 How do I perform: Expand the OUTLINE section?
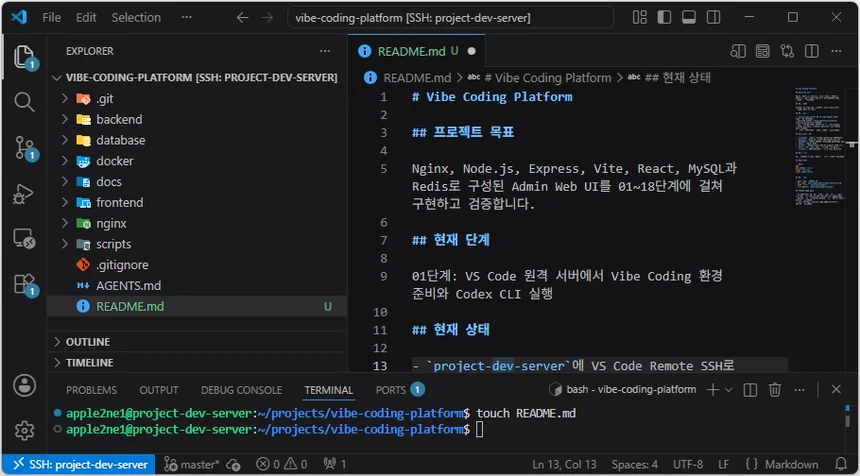coord(197,342)
